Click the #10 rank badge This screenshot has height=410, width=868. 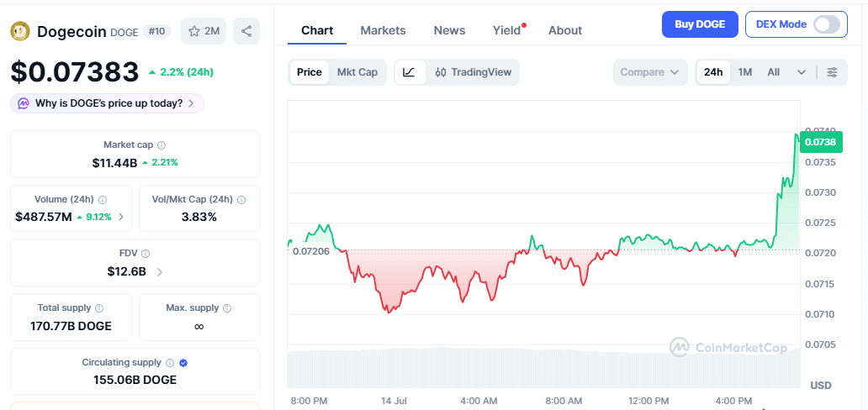click(156, 31)
